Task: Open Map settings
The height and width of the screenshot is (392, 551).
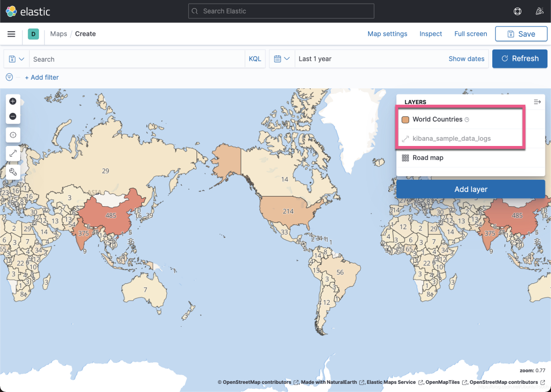Action: [x=387, y=34]
